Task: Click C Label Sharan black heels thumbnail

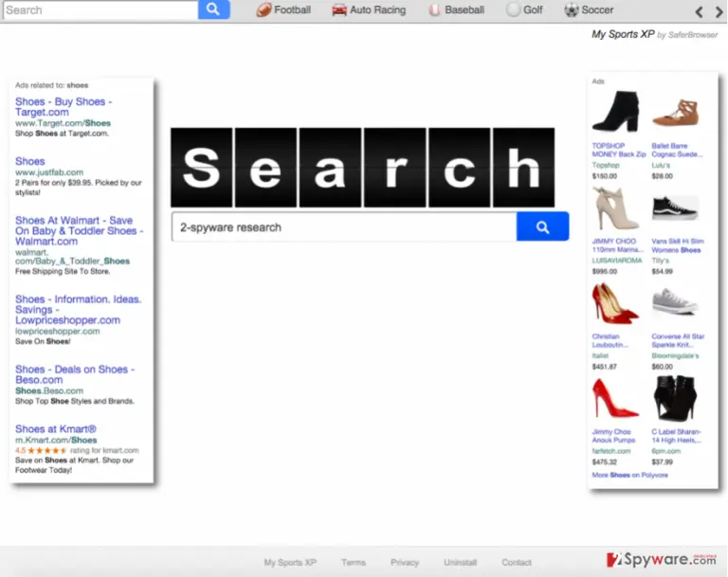Action: [676, 398]
